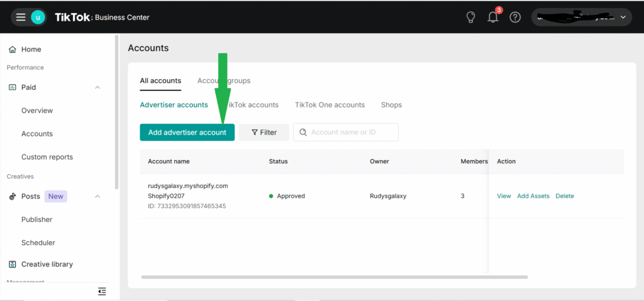Open the TikTok One accounts tab
644x301 pixels.
point(330,105)
